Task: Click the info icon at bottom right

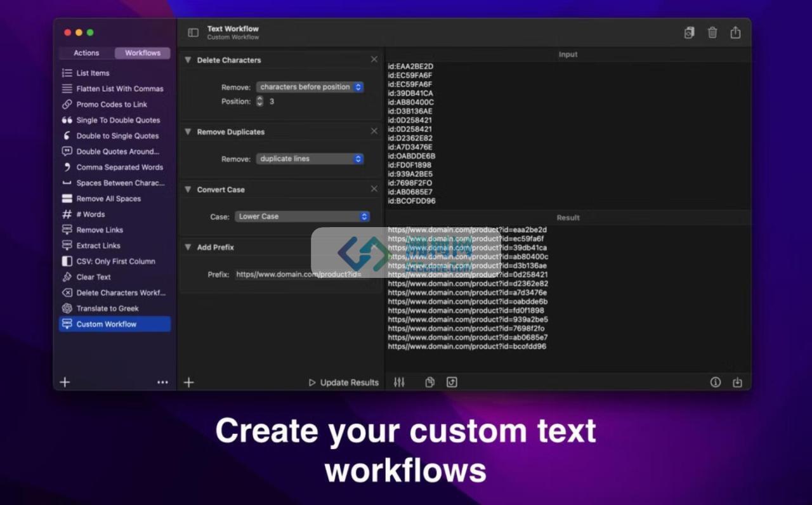Action: tap(716, 383)
